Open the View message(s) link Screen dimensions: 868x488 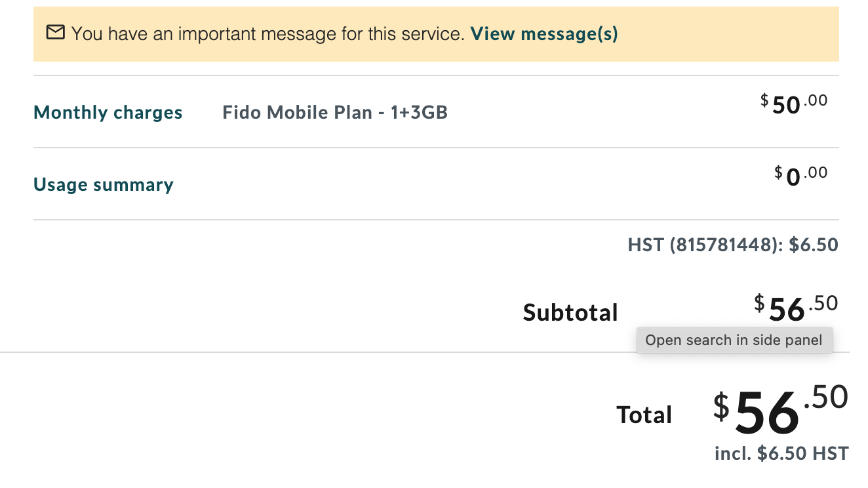[544, 33]
